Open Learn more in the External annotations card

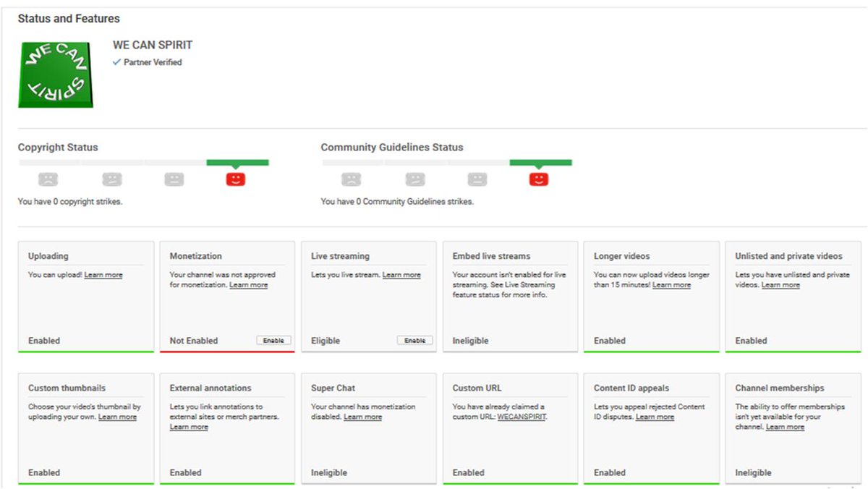click(x=189, y=427)
